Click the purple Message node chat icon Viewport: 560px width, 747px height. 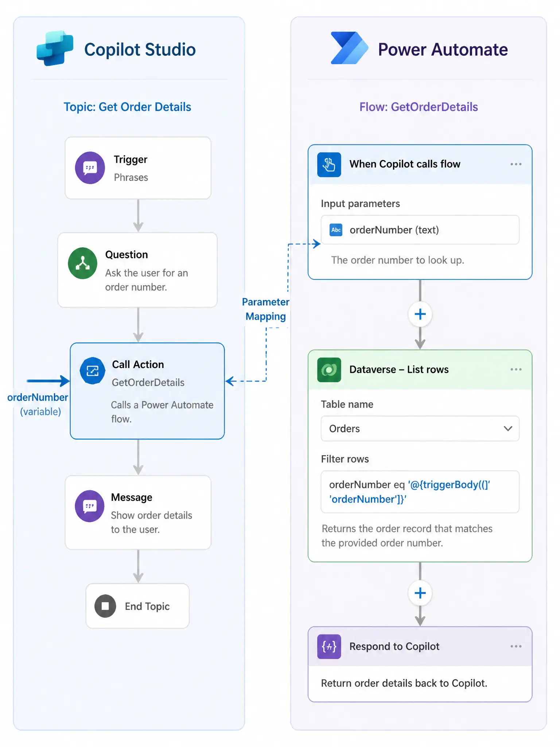[x=90, y=506]
